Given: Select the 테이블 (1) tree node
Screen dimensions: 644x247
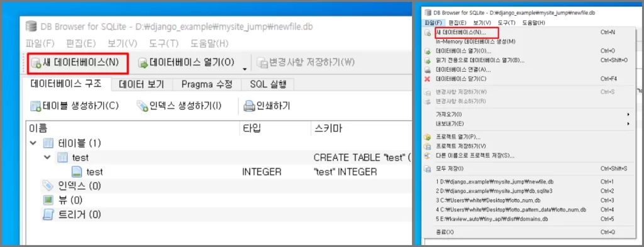Looking at the screenshot, I should point(80,143).
